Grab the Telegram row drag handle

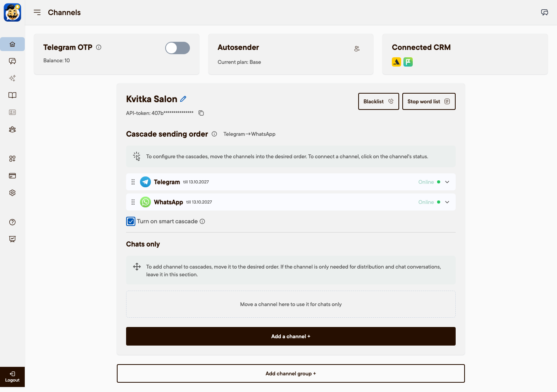coord(133,182)
